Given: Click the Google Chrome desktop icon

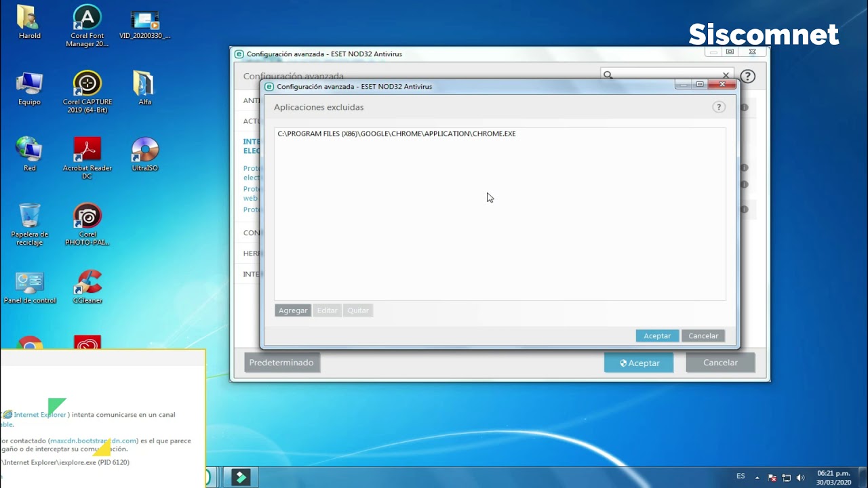Looking at the screenshot, I should 29,343.
